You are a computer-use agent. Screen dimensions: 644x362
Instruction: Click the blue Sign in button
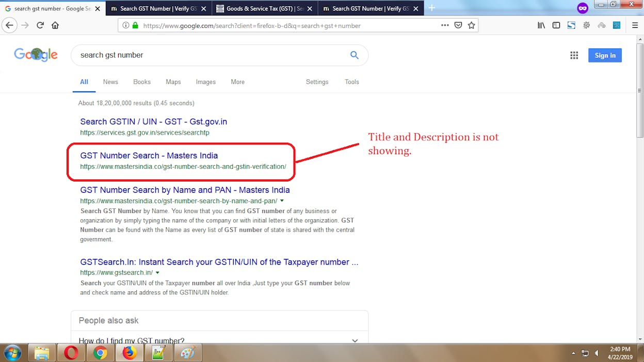pos(605,55)
